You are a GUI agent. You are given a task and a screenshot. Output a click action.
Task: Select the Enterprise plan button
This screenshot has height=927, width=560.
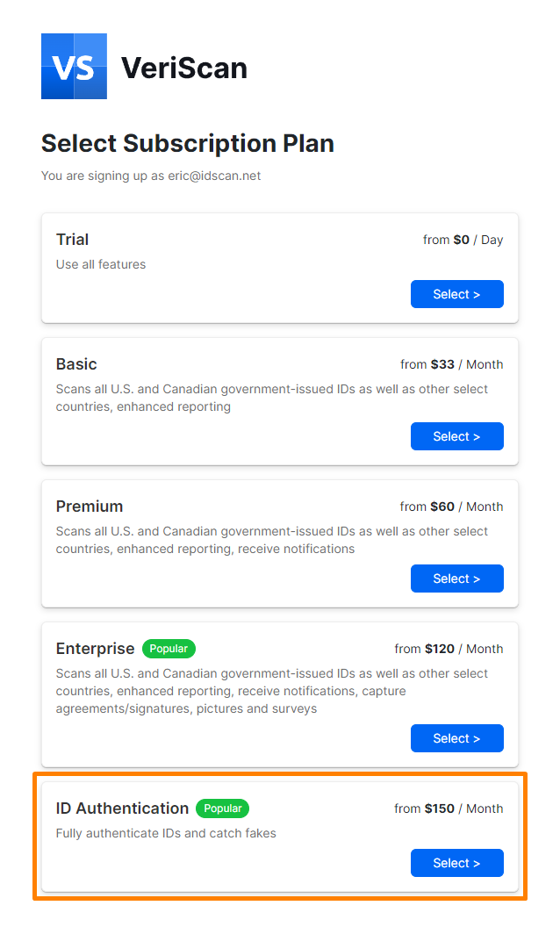(456, 738)
